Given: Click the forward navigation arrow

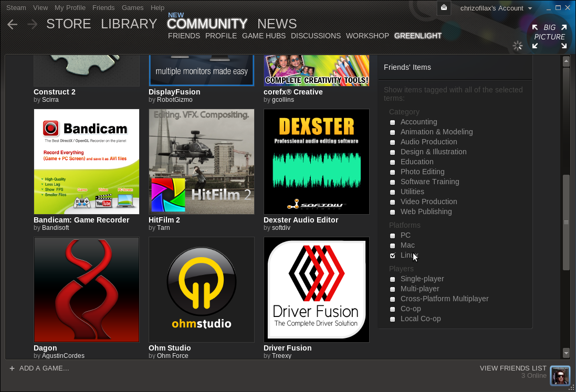Looking at the screenshot, I should click(x=32, y=24).
